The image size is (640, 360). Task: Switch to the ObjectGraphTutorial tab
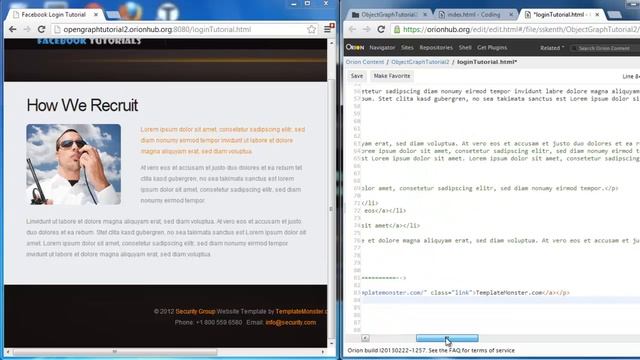click(389, 14)
